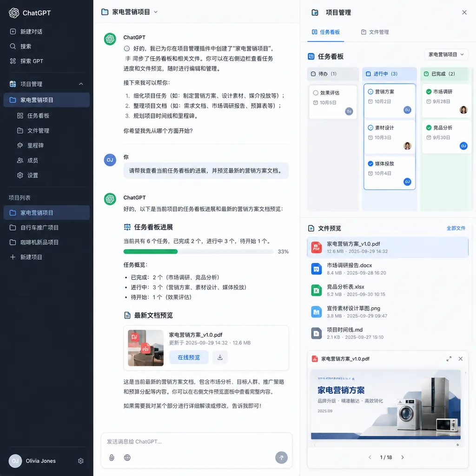Open the 家电营销项目 board selector dropdown

coord(446,55)
